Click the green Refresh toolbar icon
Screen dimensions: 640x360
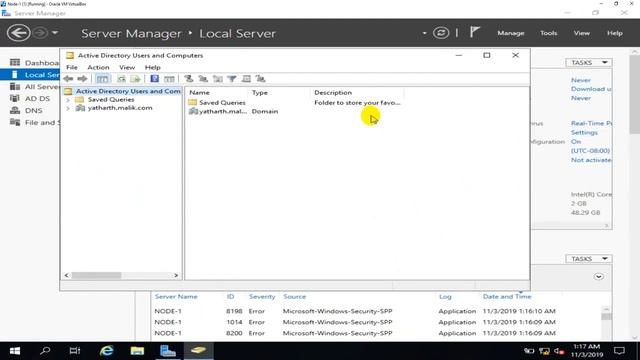[x=121, y=79]
